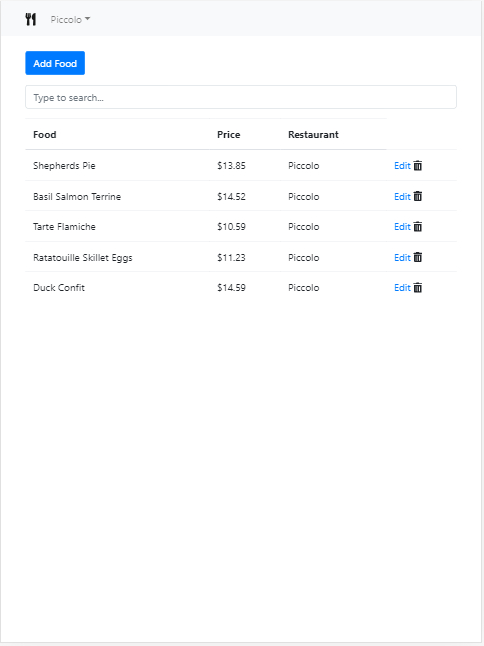Delete Duck Confit with trash icon
Screen dimensions: 484x646
(418, 287)
